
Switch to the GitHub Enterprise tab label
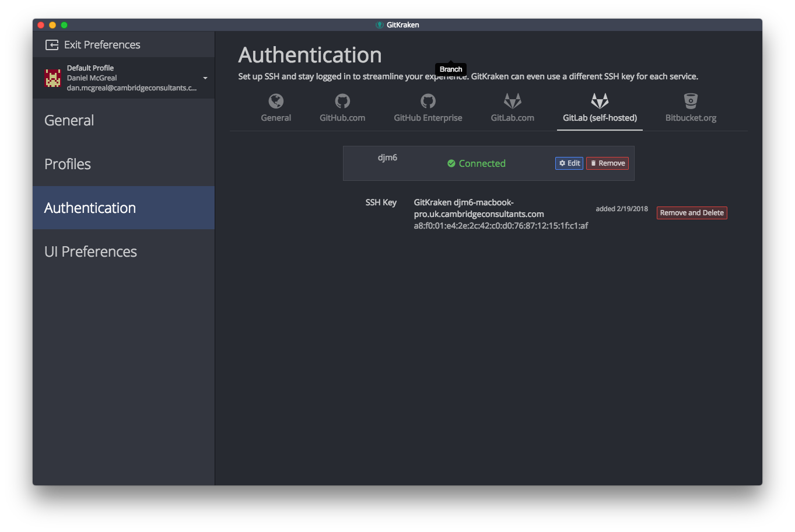pos(428,118)
